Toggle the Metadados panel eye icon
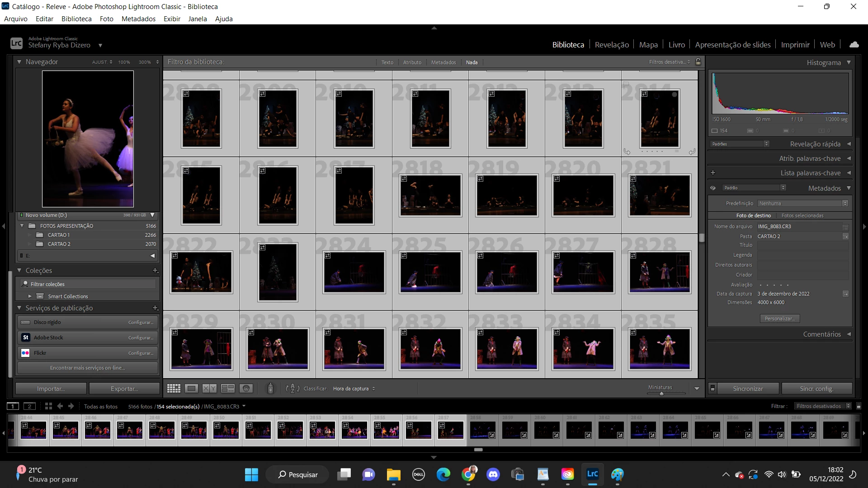 click(x=713, y=188)
